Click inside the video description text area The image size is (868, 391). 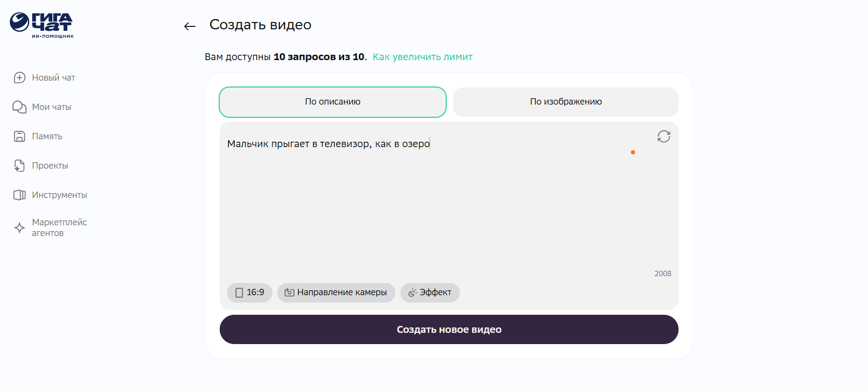(439, 205)
